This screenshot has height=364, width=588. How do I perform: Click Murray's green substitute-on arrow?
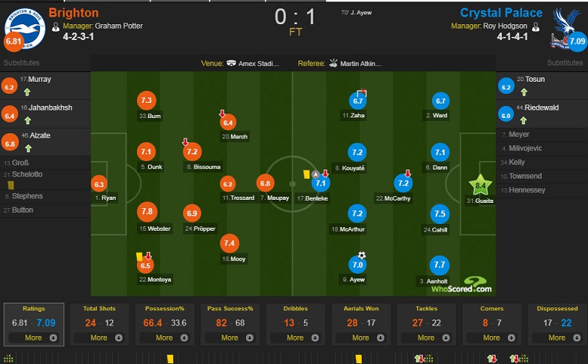(x=27, y=92)
